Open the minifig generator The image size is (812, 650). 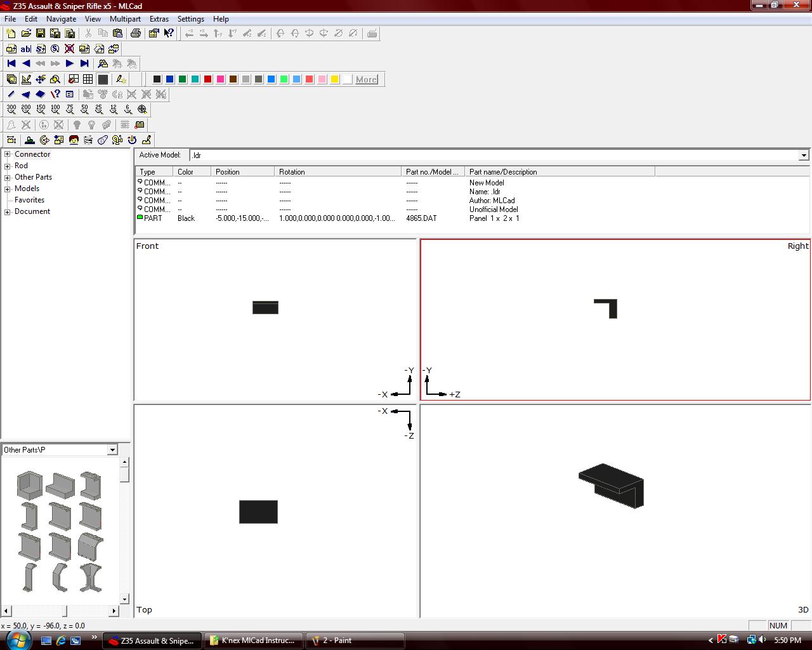point(74,140)
